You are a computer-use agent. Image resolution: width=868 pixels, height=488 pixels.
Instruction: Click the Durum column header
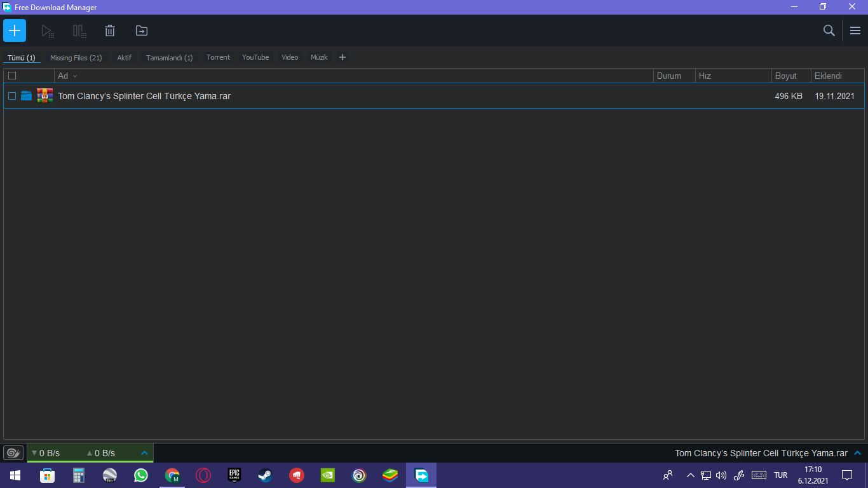(674, 76)
